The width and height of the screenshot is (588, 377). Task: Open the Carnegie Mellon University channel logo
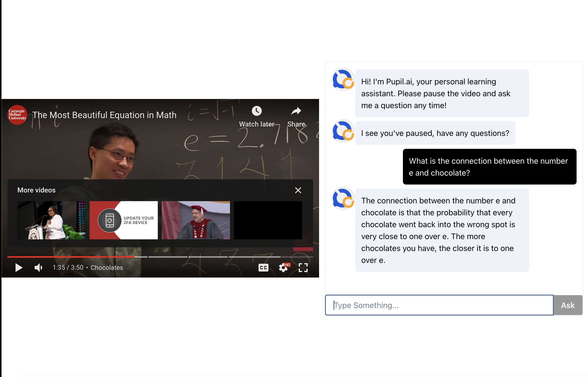pos(17,115)
